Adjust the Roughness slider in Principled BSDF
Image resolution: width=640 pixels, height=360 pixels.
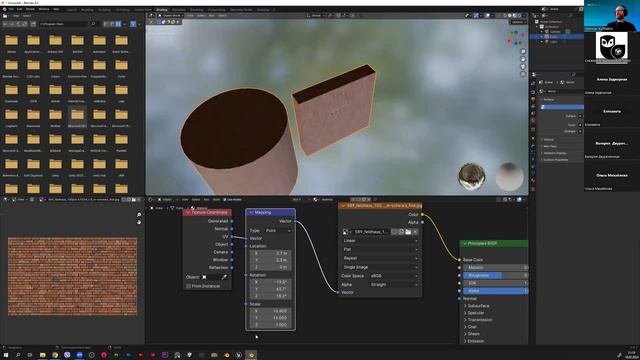(x=495, y=275)
